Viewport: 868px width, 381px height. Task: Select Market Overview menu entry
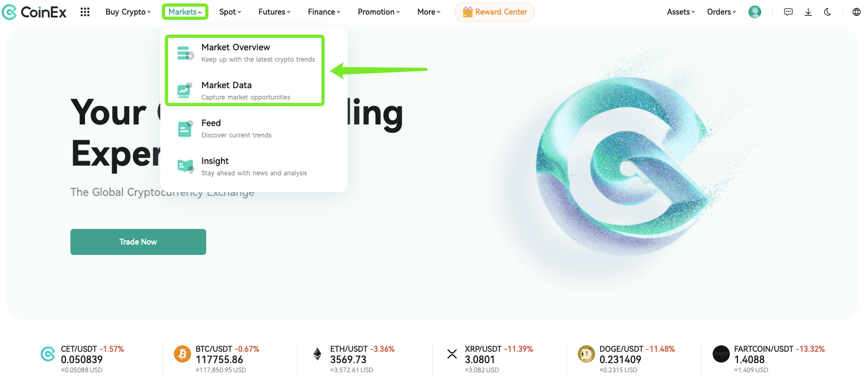[x=245, y=52]
